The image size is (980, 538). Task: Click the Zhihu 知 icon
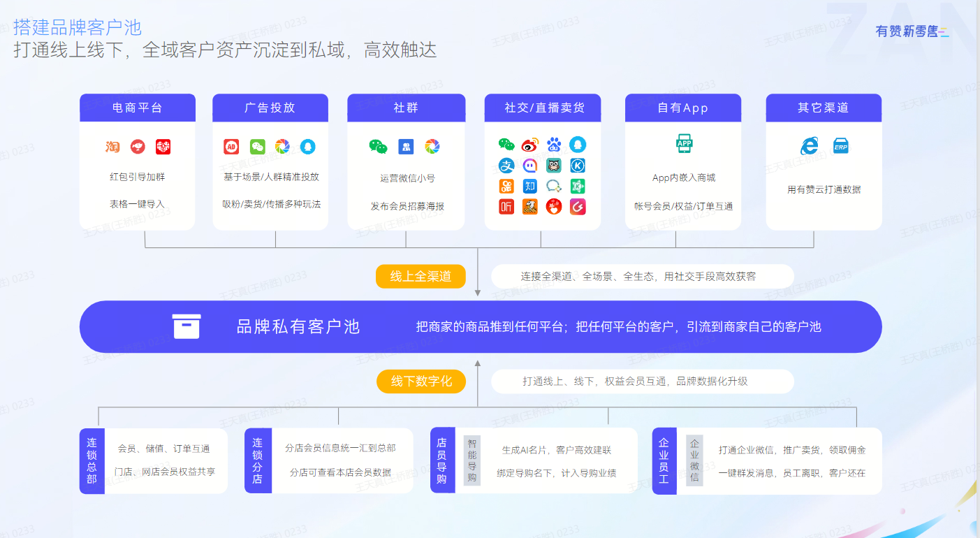[x=530, y=186]
